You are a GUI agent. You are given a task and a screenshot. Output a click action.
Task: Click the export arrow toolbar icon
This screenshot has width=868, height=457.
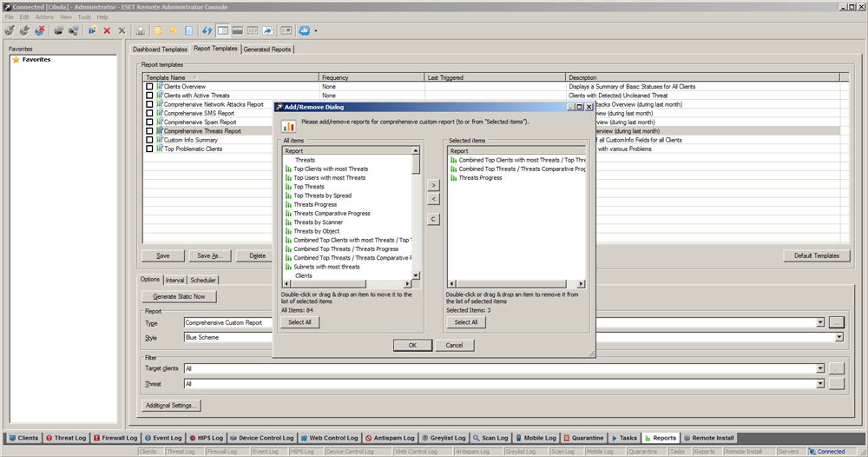268,31
